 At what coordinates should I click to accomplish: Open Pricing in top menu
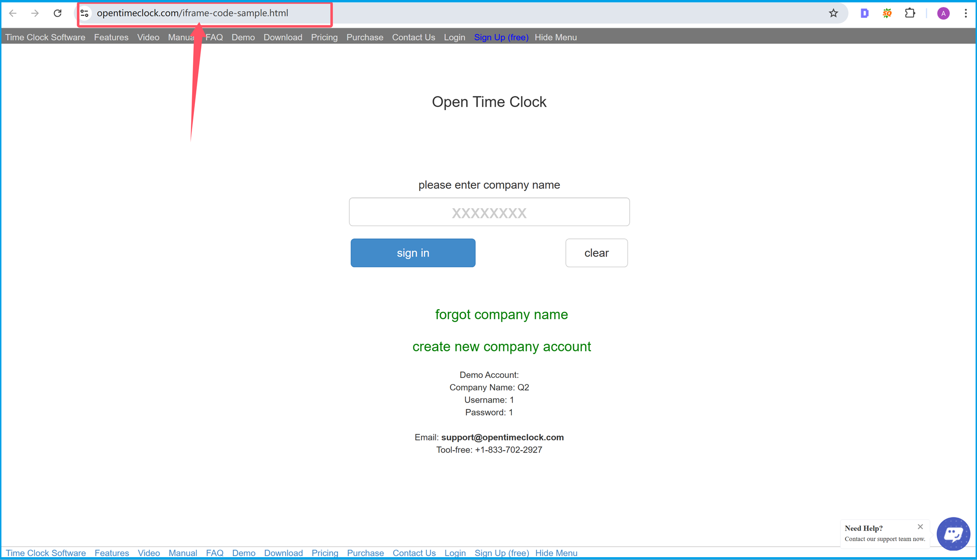click(325, 37)
